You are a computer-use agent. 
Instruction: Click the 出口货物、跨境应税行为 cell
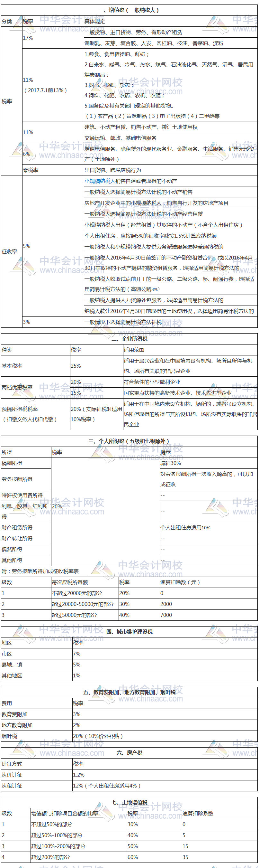[x=113, y=170]
